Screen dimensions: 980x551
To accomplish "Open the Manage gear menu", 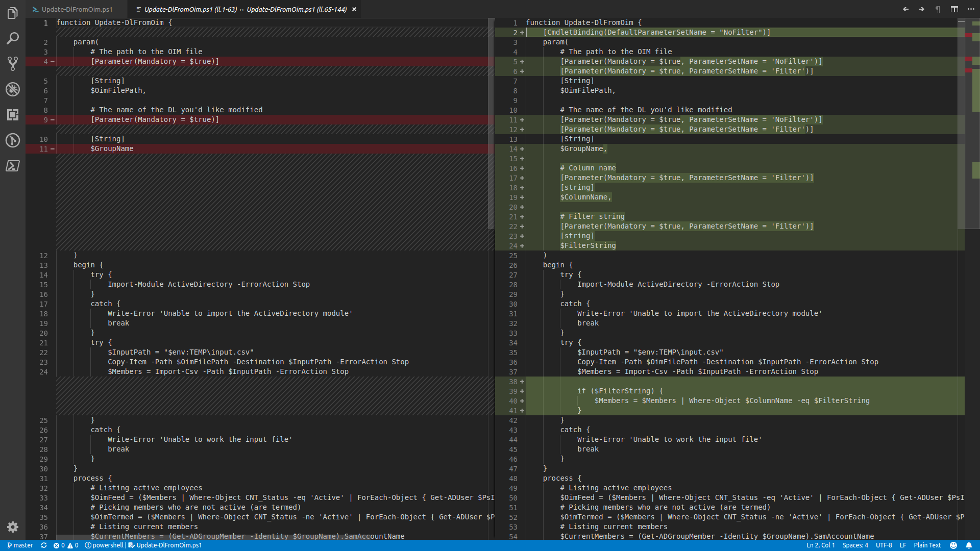I will (13, 527).
